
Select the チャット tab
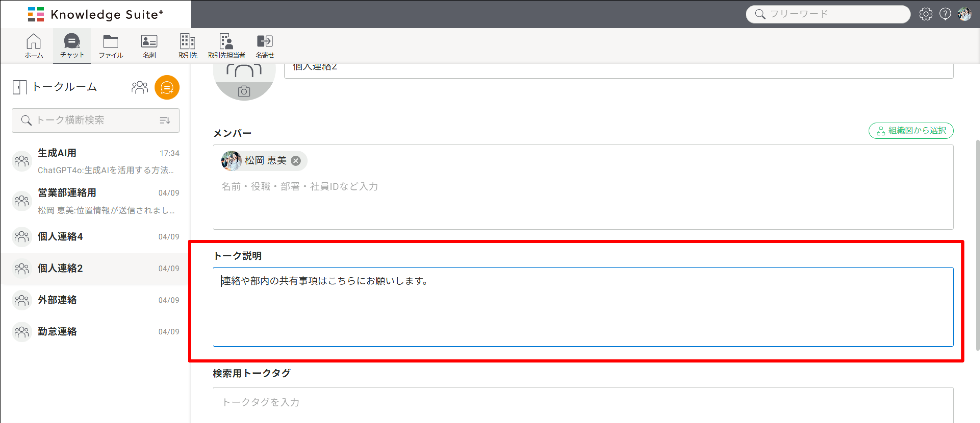(72, 45)
